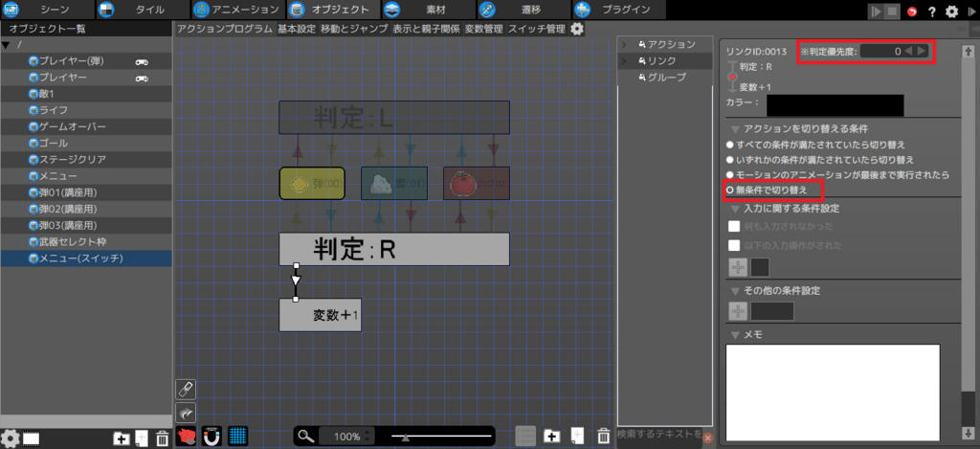
Task: Click the 検索するテキスト search field
Action: (659, 435)
